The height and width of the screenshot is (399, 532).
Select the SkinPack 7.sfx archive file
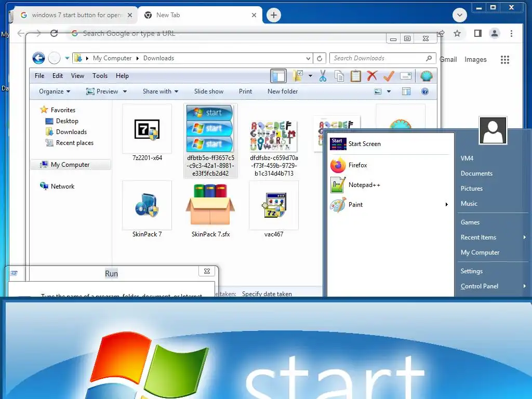tap(210, 210)
